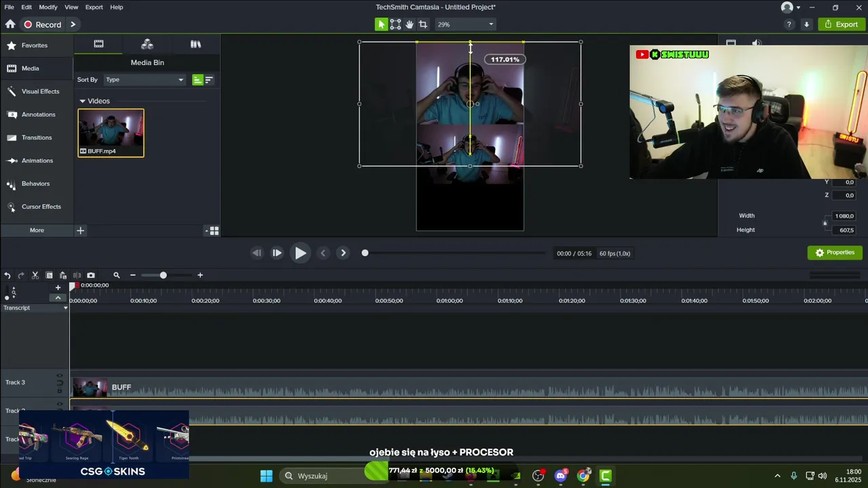Copy selected media in timeline toolbar
The height and width of the screenshot is (488, 868).
point(49,275)
